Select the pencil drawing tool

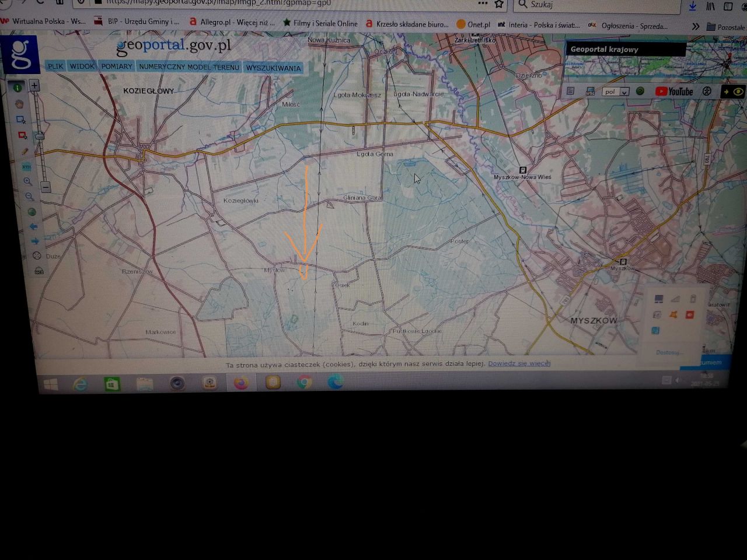click(25, 151)
